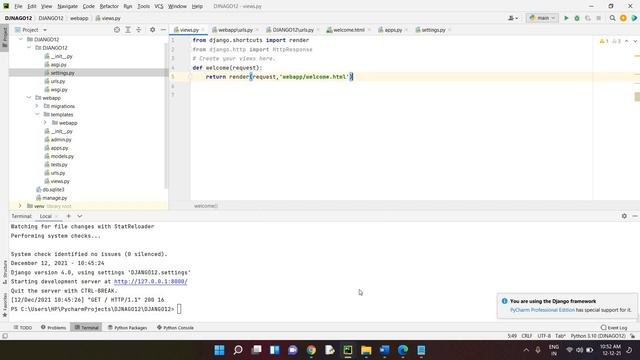
Task: Collapse the webapp folder in tree
Action: click(29, 98)
